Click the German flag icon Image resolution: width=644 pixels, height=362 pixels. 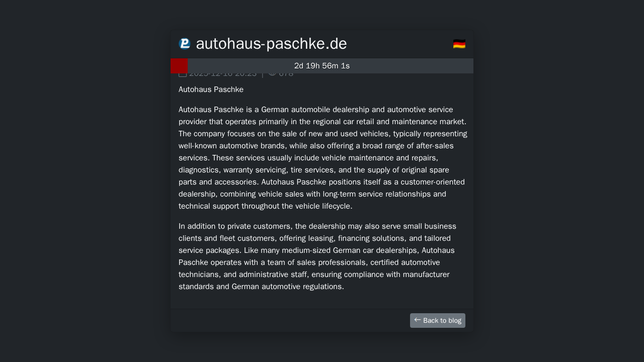click(459, 44)
